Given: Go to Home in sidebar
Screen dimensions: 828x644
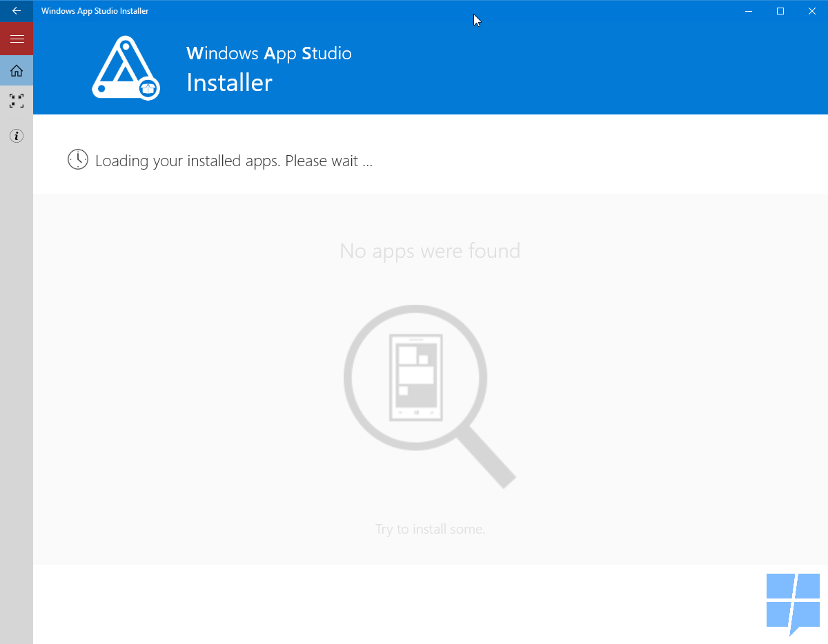Looking at the screenshot, I should (17, 70).
